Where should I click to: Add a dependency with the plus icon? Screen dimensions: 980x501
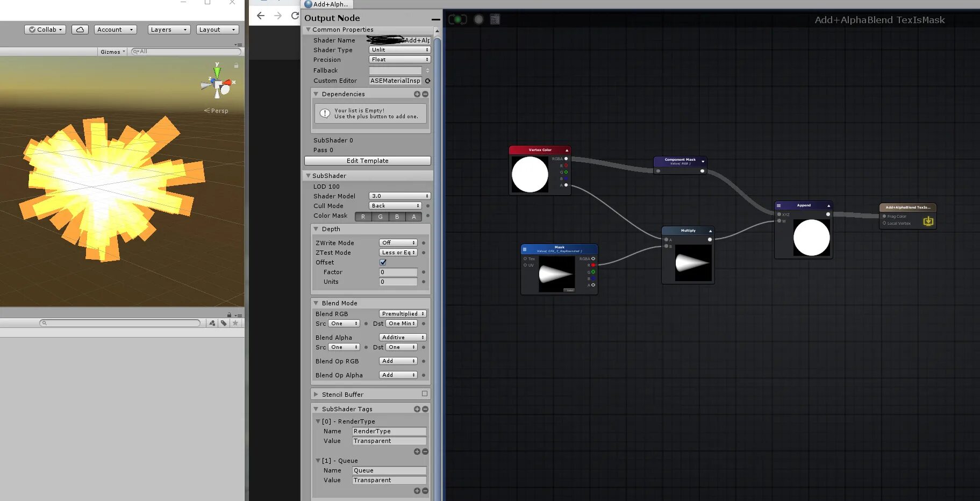pos(417,94)
